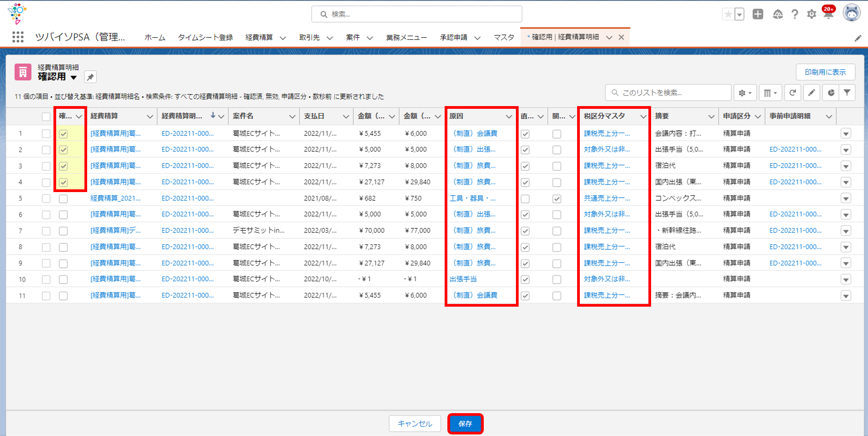Click the コンベックス... summary cell
The width and height of the screenshot is (868, 436).
pos(678,198)
